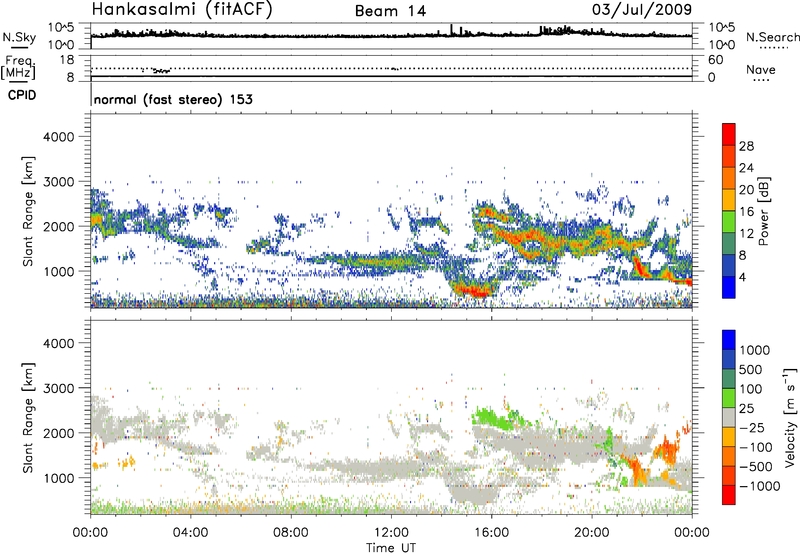The width and height of the screenshot is (800, 554).
Task: Select the bright green 25–100 Velocity colorbar segment
Action: pos(729,398)
